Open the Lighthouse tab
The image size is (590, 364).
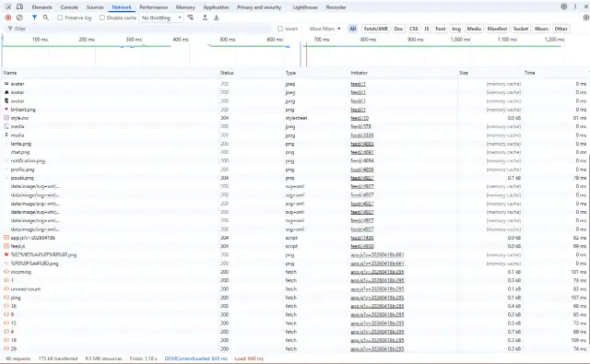pyautogui.click(x=305, y=7)
